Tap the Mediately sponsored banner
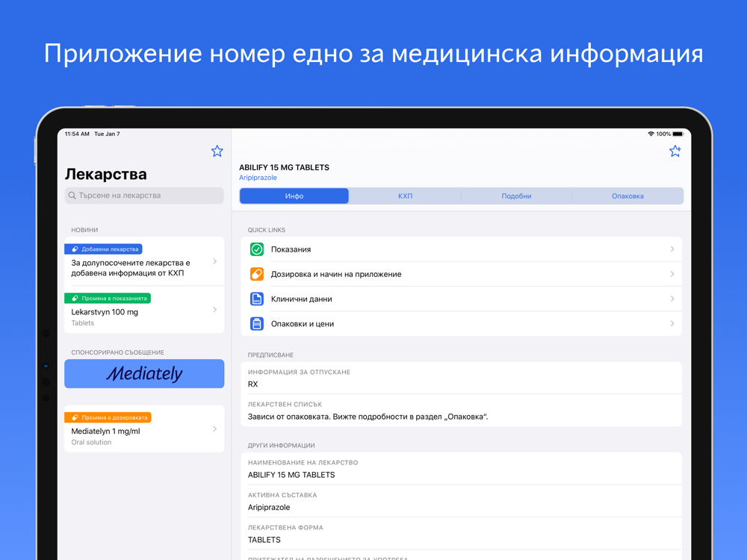 pos(144,374)
